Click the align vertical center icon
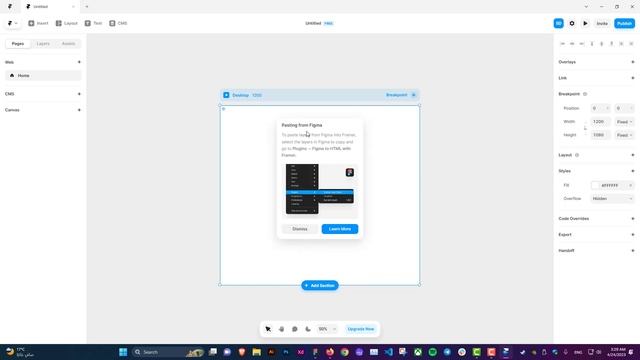640x360 pixels. [x=602, y=44]
